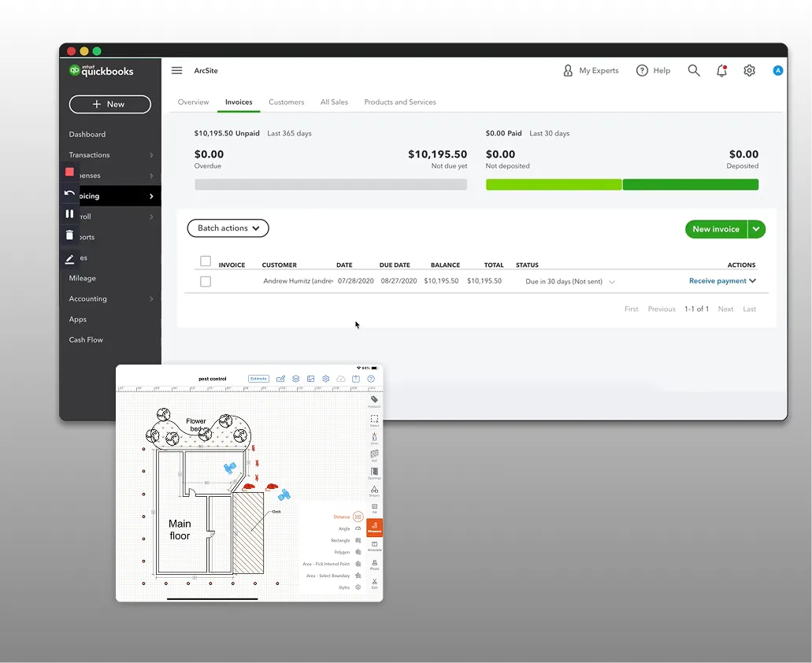Viewport: 812px width, 663px height.
Task: Click the edit pencil icon in ArcSite toolbar
Action: [x=280, y=379]
